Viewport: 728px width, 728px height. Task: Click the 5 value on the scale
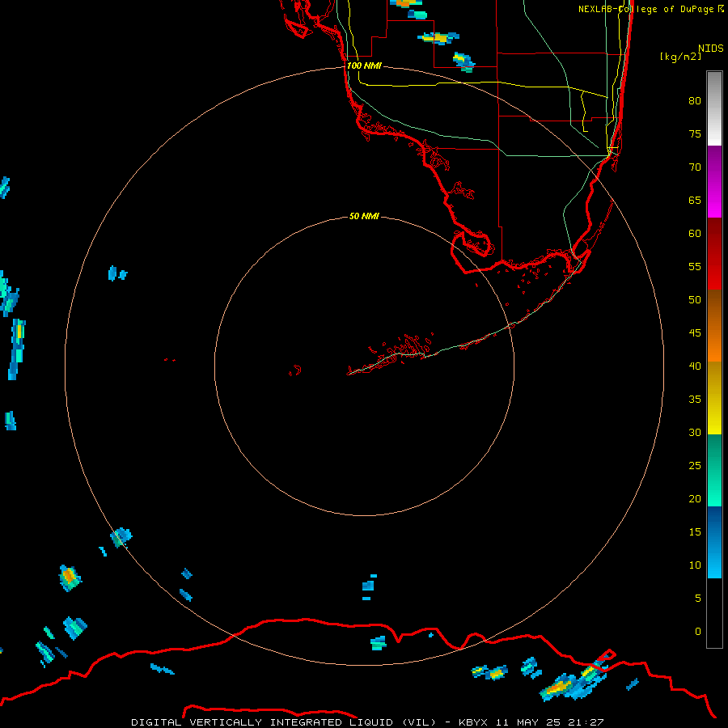click(x=698, y=599)
